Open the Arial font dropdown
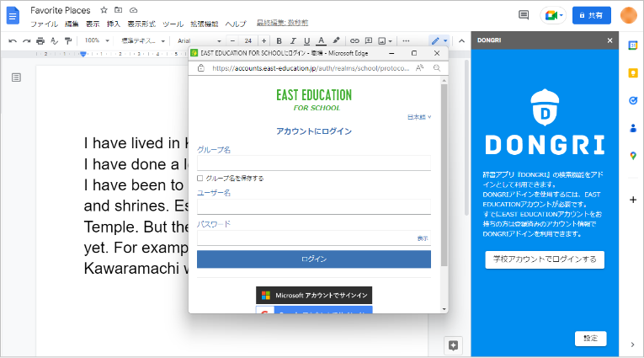Viewport: 644px width, 358px height. 200,40
